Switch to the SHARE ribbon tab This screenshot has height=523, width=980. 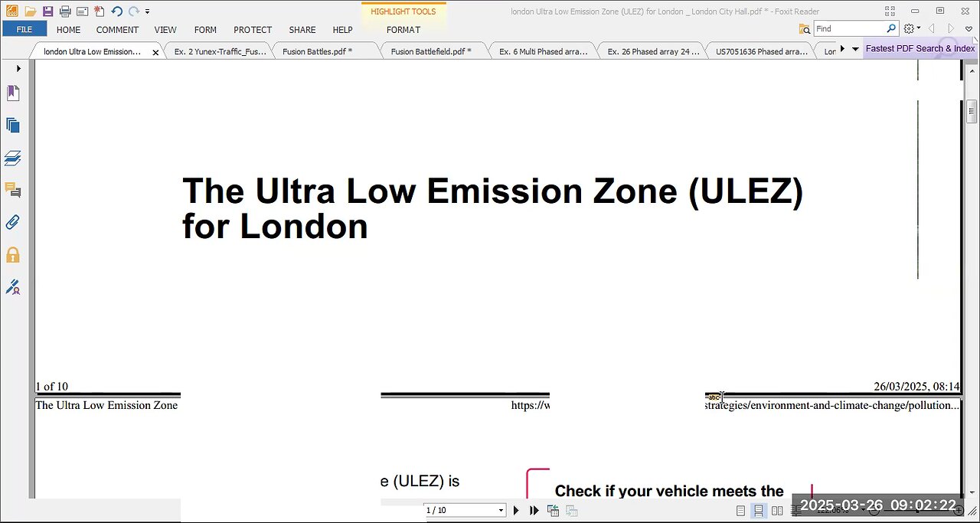coord(302,30)
